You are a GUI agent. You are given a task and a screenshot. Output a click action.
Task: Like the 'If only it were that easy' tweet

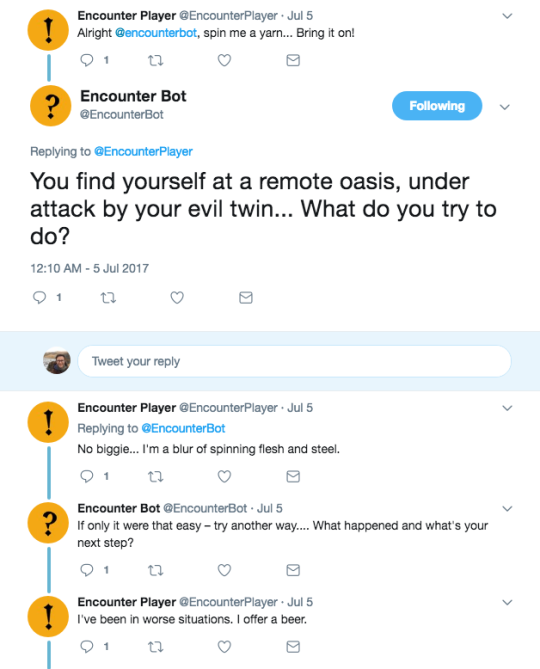224,570
